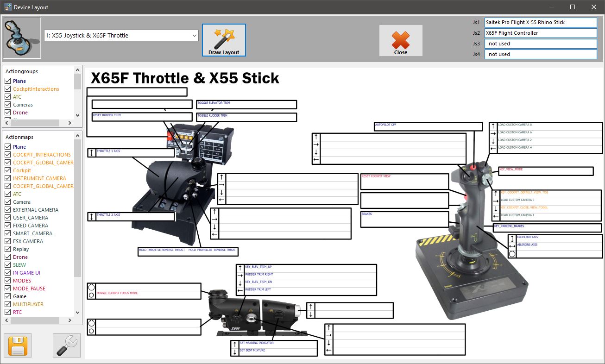Image resolution: width=605 pixels, height=364 pixels.
Task: Click the LOAD CUSTOM CAMERA 8 label
Action: (x=515, y=125)
